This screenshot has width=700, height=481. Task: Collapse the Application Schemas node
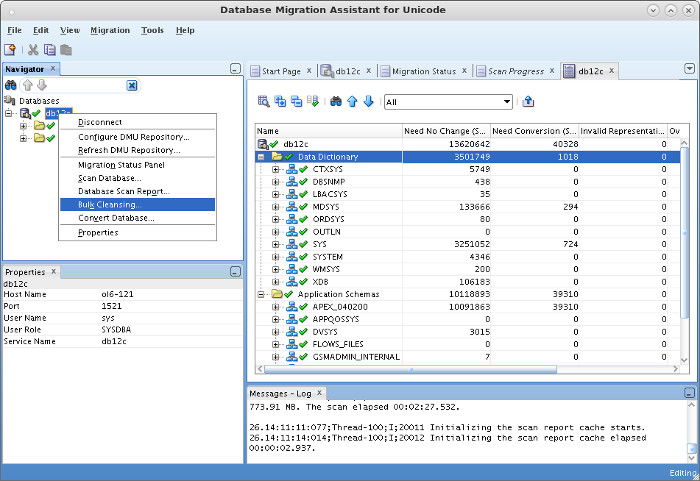[x=262, y=294]
